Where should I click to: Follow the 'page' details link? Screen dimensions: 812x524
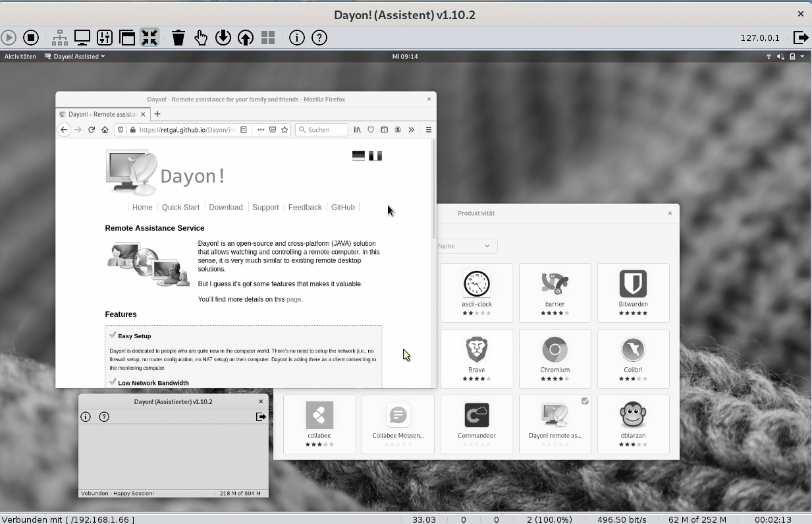pyautogui.click(x=294, y=299)
